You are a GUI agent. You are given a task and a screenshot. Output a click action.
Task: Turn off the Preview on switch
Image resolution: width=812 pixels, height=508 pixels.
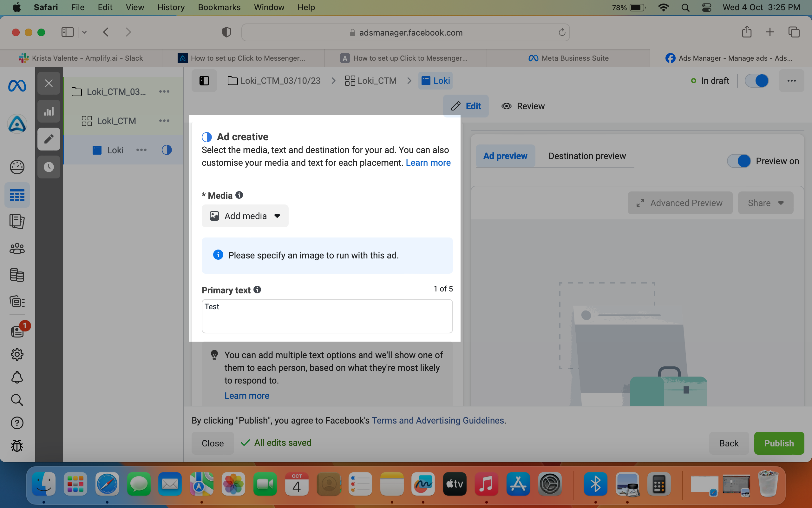[739, 161]
